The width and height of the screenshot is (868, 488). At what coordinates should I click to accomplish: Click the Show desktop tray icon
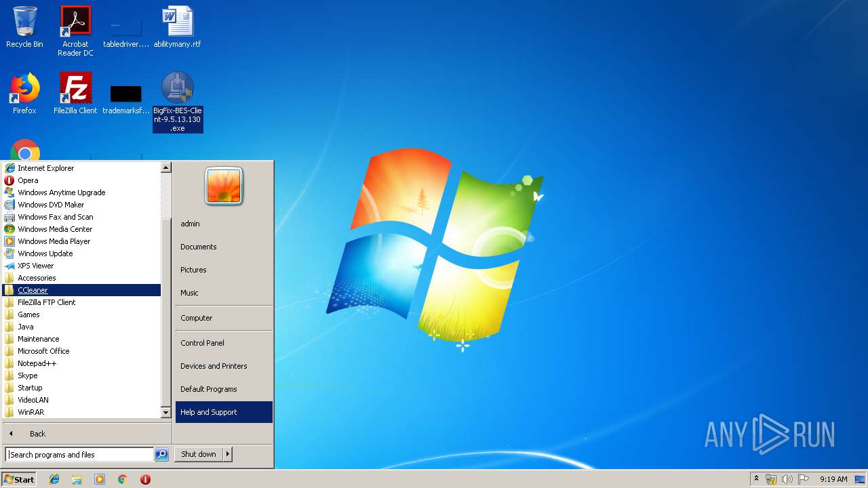coord(860,479)
